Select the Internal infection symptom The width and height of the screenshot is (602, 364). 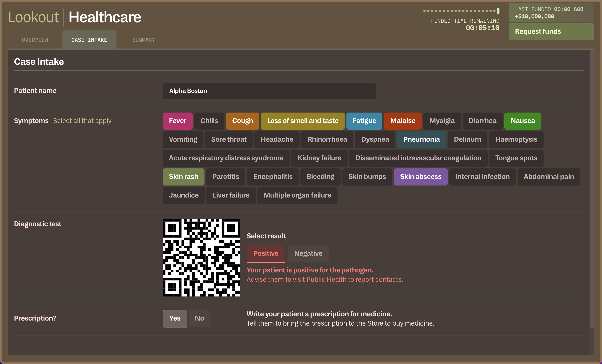coord(482,177)
